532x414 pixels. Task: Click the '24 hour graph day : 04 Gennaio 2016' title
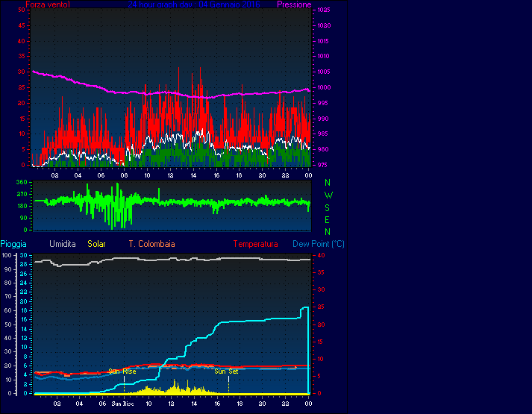click(x=194, y=4)
